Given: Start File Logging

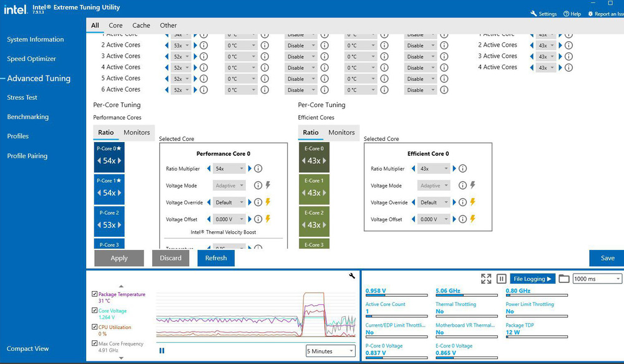Looking at the screenshot, I should point(532,279).
